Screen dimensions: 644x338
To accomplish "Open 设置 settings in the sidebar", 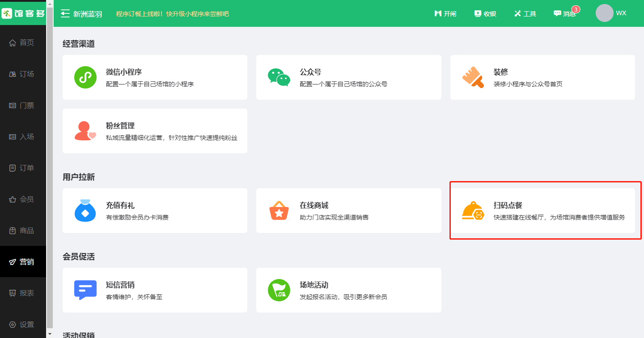I will pyautogui.click(x=23, y=325).
